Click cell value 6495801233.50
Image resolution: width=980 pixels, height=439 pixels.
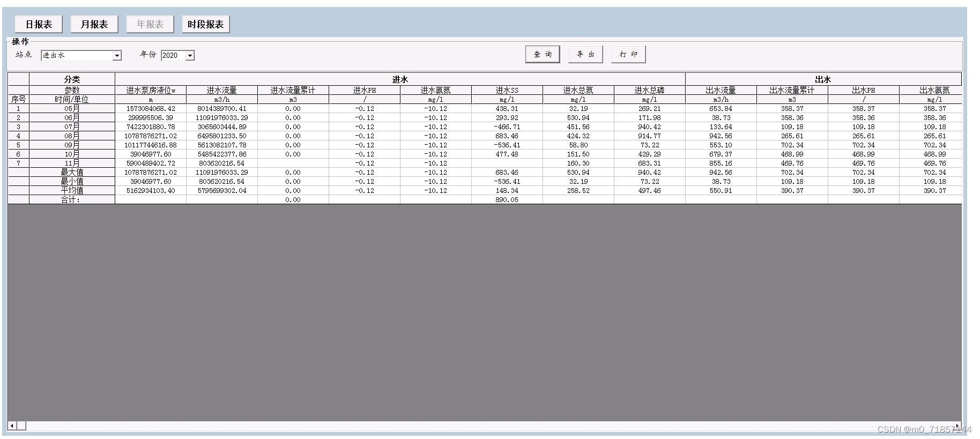coord(222,136)
